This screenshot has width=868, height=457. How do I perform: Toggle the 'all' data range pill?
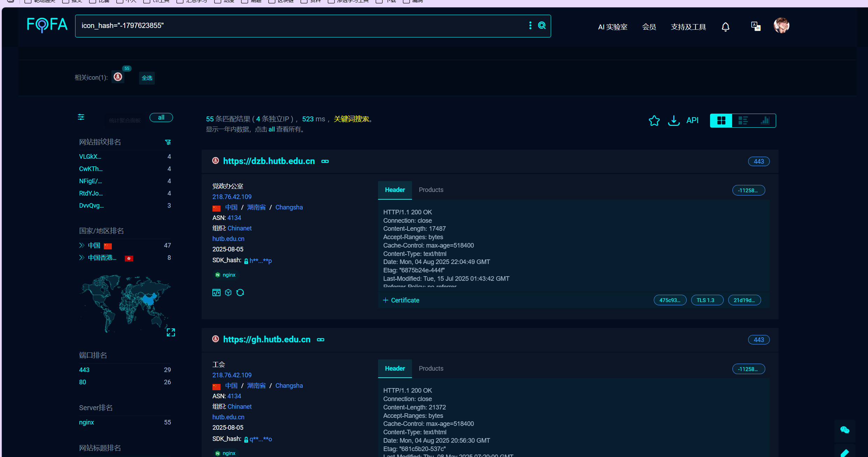click(x=161, y=117)
